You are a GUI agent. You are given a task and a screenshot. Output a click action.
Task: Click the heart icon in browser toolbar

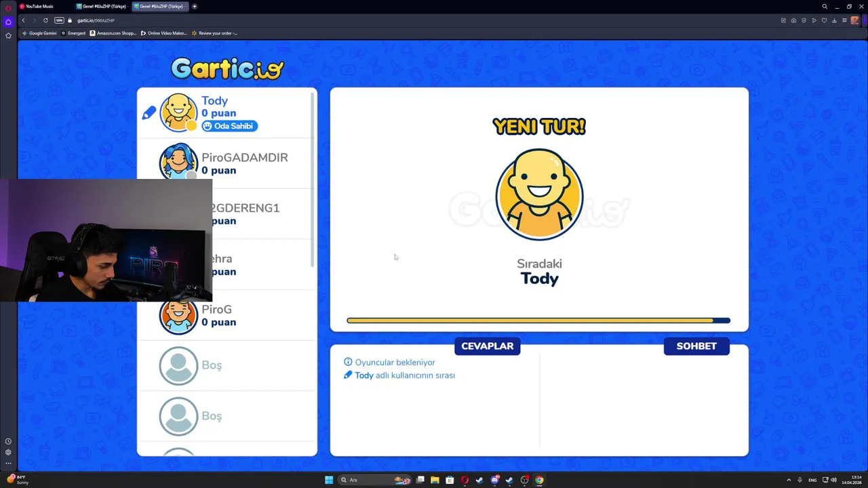(824, 20)
